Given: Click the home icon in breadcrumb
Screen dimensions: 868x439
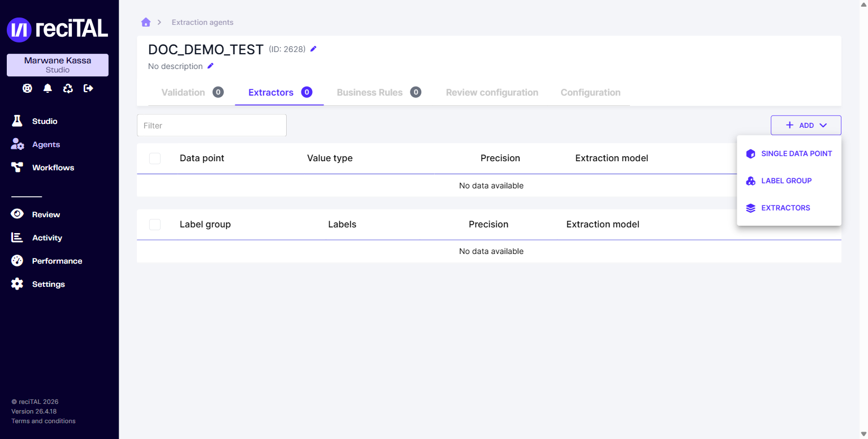Looking at the screenshot, I should pos(146,22).
